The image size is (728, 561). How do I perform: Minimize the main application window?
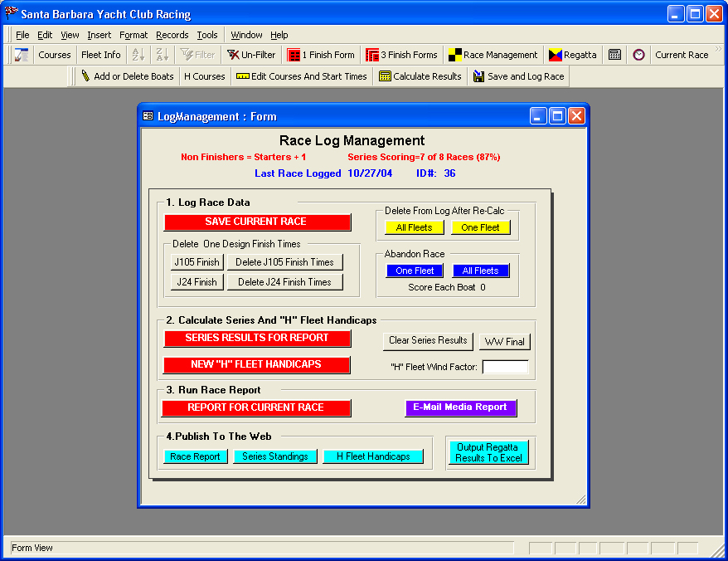click(x=676, y=14)
